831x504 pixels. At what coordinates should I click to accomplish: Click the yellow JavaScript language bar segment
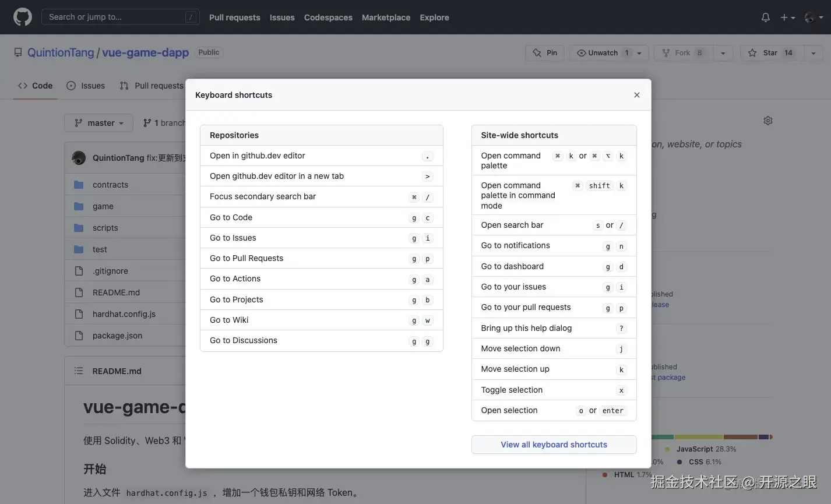[x=698, y=436]
